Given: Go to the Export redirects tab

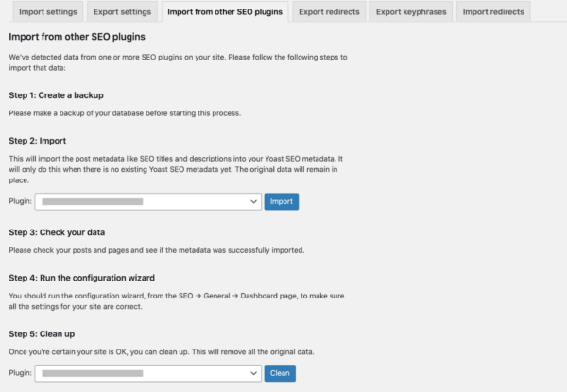Looking at the screenshot, I should click(x=327, y=11).
